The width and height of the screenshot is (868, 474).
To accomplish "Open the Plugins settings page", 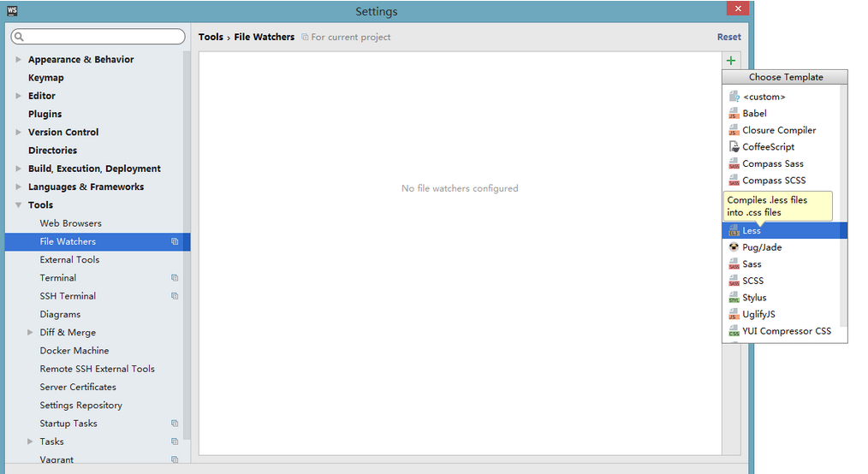I will (x=45, y=114).
